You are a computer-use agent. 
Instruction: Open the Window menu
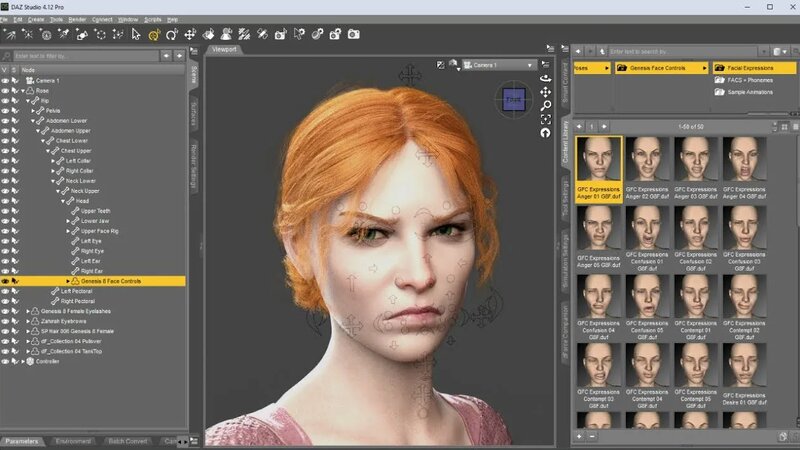click(x=128, y=19)
